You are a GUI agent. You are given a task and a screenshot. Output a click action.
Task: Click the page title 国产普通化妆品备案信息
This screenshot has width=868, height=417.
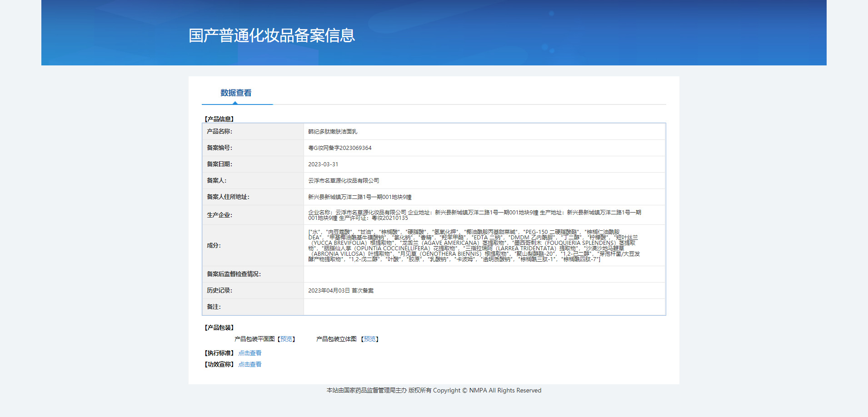[272, 35]
